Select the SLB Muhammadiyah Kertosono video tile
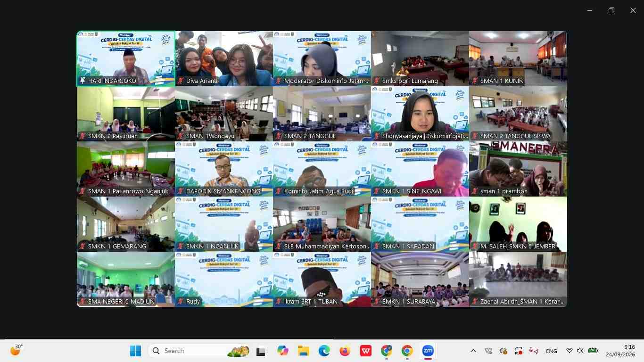Screen dimensions: 644x362 pos(322,224)
